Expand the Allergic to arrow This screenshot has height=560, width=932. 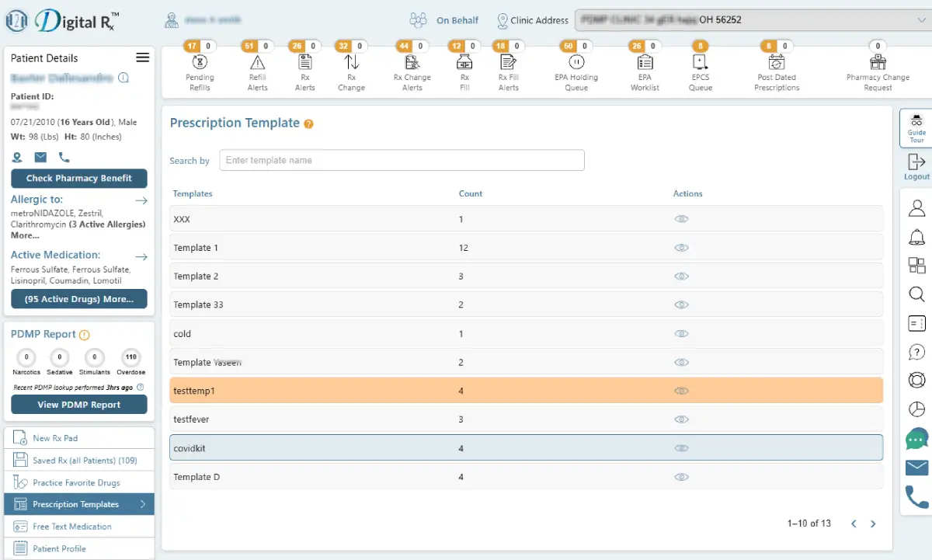coord(141,200)
